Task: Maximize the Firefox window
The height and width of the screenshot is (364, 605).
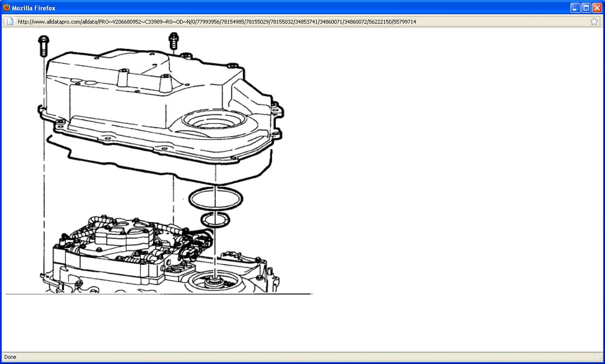Action: tap(586, 8)
